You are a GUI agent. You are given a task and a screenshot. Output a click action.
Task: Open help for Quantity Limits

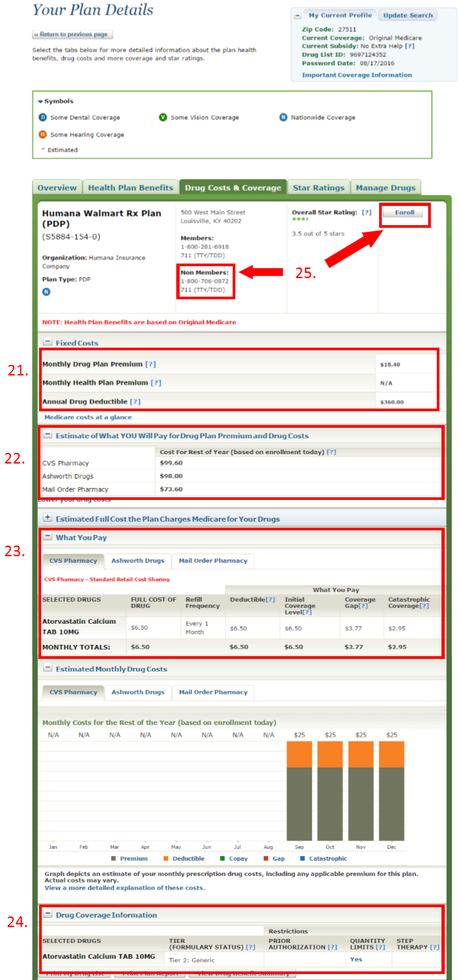380,948
